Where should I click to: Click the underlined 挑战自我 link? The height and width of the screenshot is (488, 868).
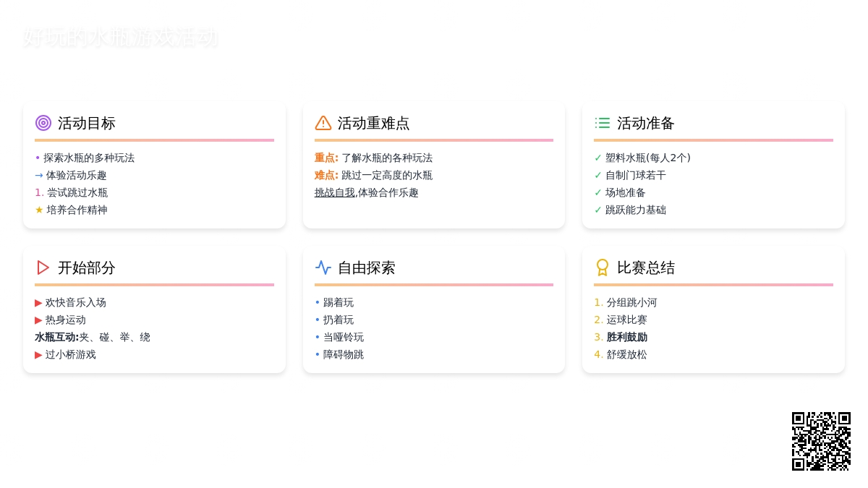click(x=335, y=192)
